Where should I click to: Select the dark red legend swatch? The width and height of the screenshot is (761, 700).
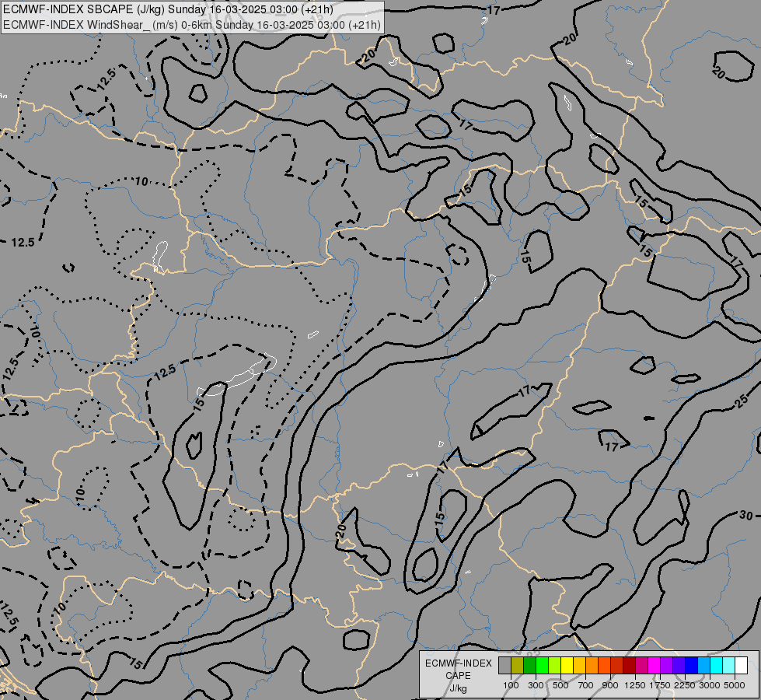click(x=630, y=665)
